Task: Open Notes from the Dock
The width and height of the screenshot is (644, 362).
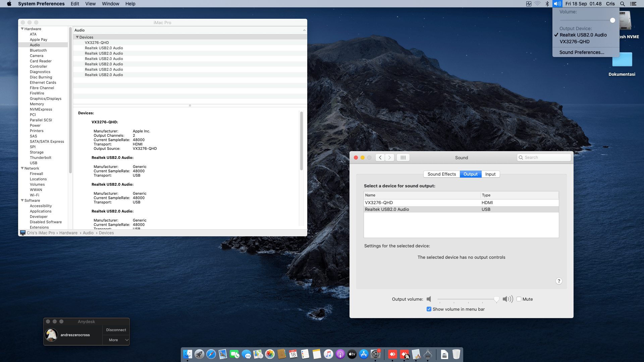Action: point(317,354)
